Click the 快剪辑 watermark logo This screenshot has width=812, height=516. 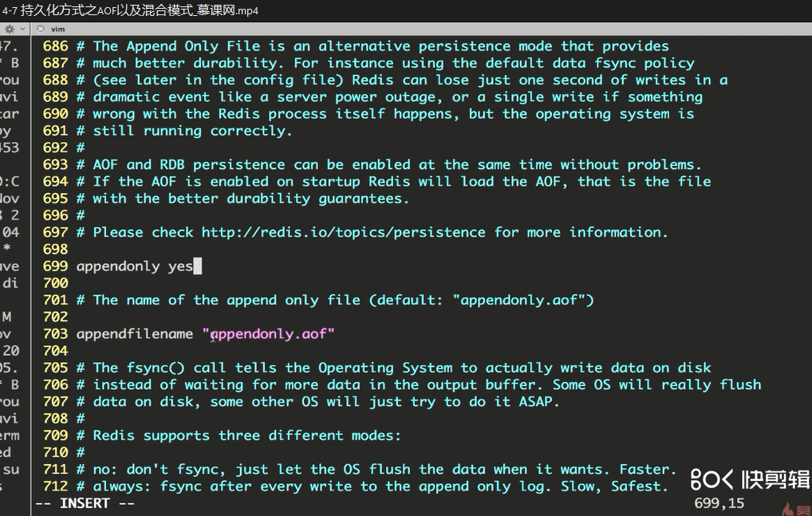[750, 479]
